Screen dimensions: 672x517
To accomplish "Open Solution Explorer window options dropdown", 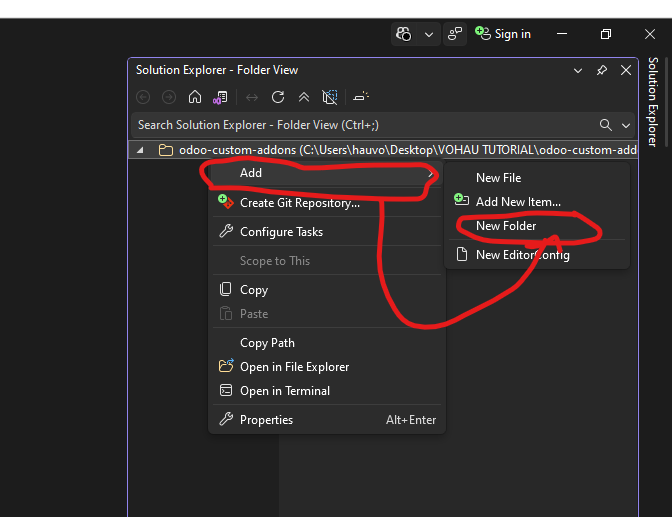I will point(577,71).
